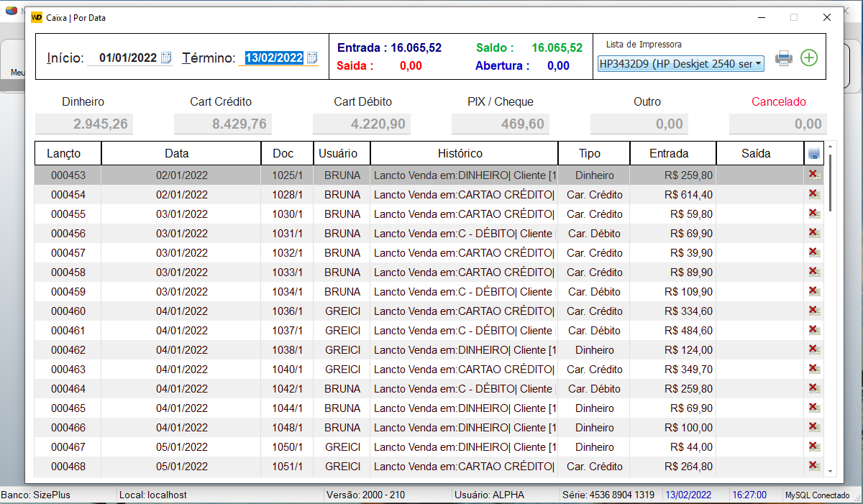
Task: Delete entry 000466 with its red X icon
Action: point(814,427)
